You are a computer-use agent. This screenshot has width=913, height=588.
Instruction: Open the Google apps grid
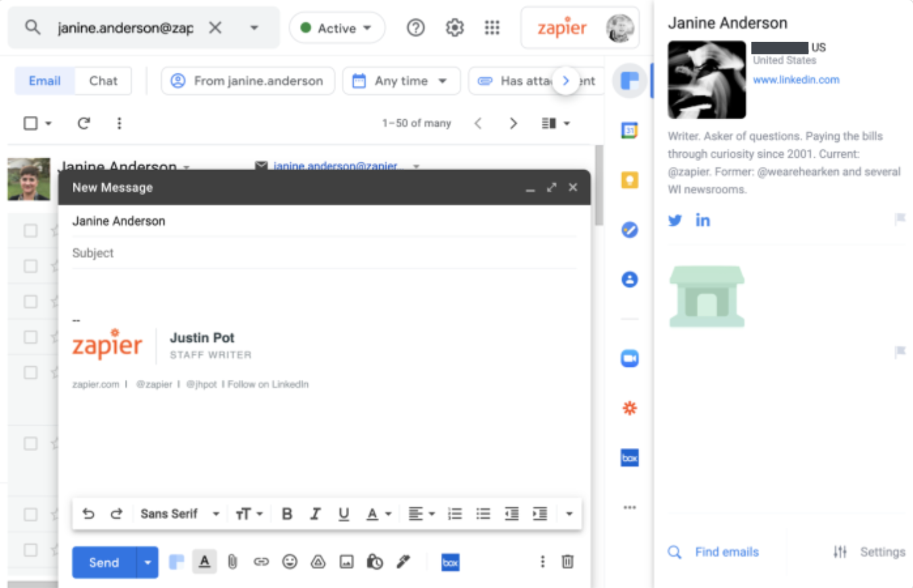[492, 28]
